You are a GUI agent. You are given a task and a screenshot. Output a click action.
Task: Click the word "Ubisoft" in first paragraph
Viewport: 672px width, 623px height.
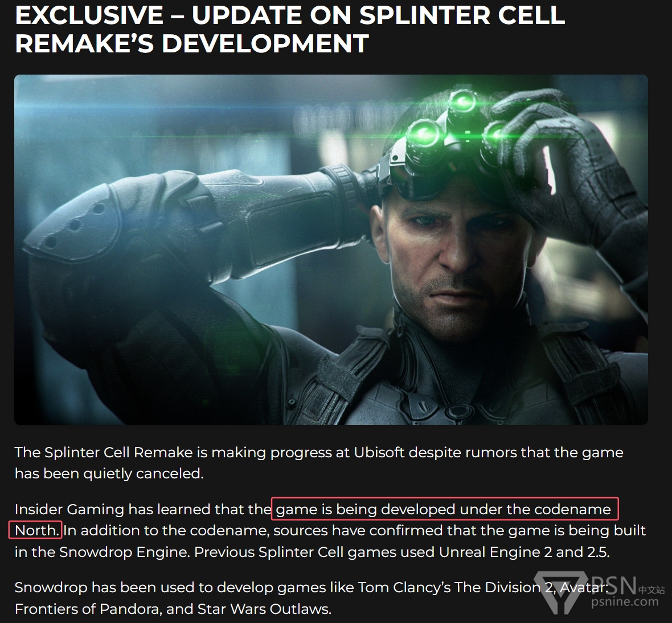click(379, 452)
